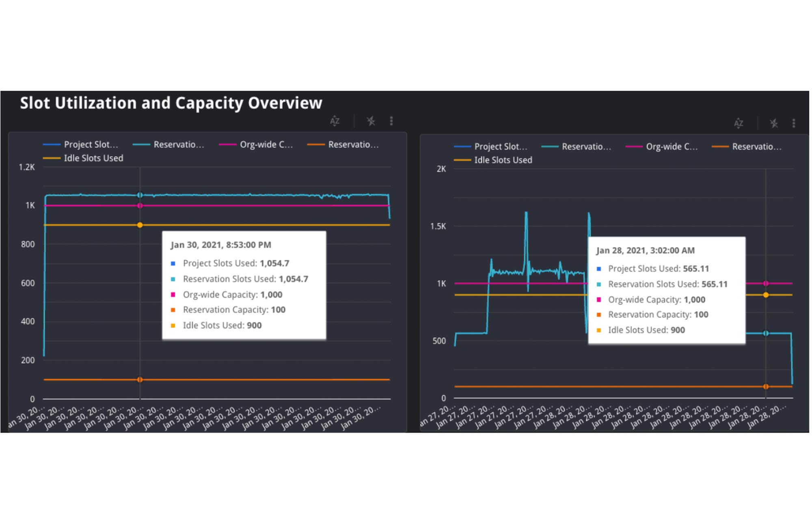Click 'Project Slots Used: 1,054.7' tooltip row
Image resolution: width=812 pixels, height=526 pixels.
[x=230, y=264]
